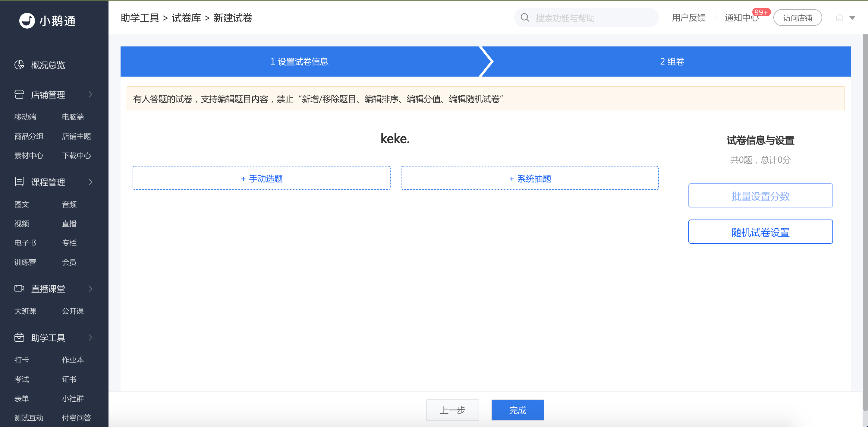This screenshot has height=427, width=868.
Task: Open 店铺主题 menu item
Action: point(77,136)
